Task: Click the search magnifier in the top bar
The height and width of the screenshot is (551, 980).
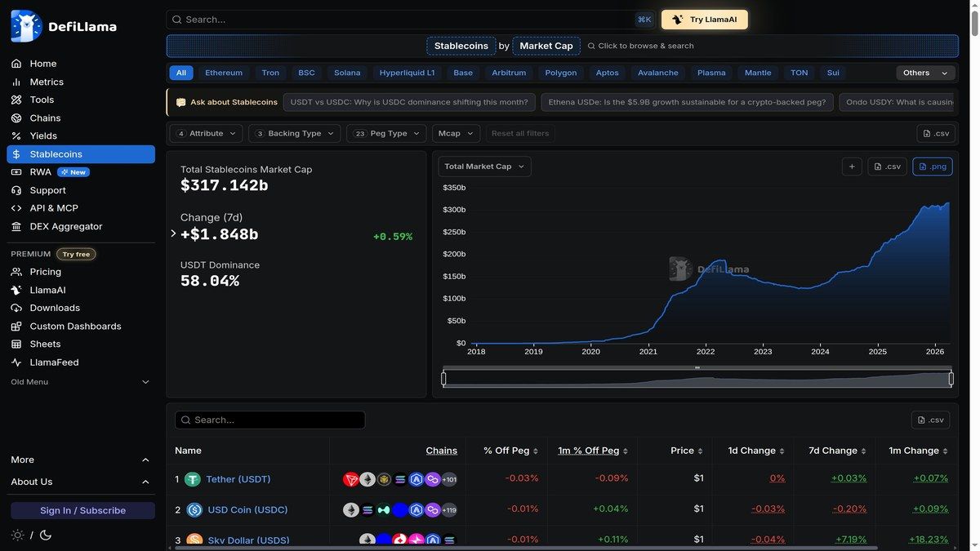Action: 175,19
